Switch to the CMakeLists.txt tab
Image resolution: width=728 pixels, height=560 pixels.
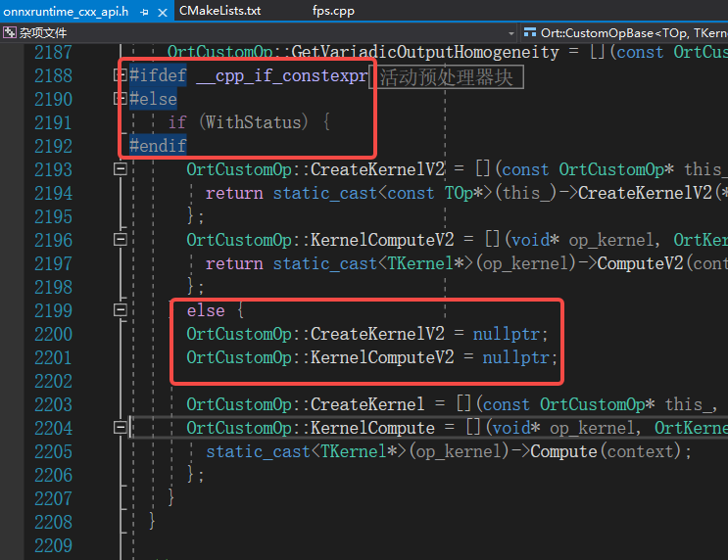[x=219, y=11]
